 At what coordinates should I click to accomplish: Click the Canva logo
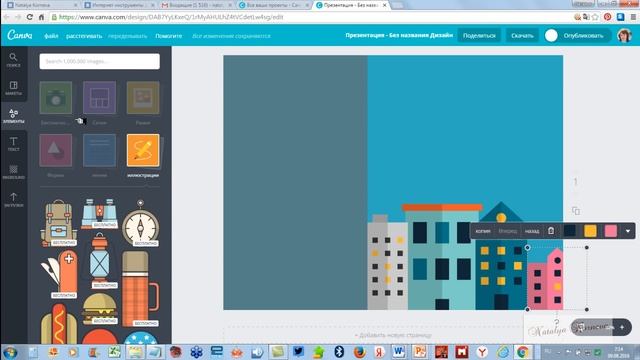coord(20,35)
